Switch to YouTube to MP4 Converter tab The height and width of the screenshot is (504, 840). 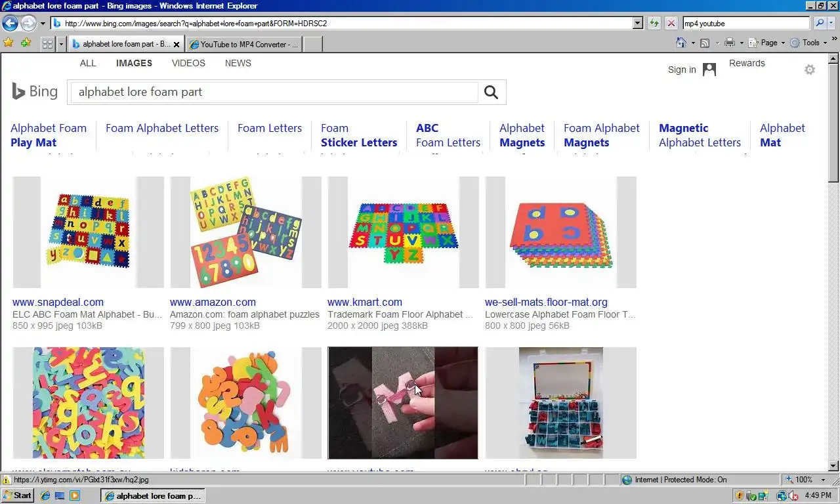(x=244, y=45)
